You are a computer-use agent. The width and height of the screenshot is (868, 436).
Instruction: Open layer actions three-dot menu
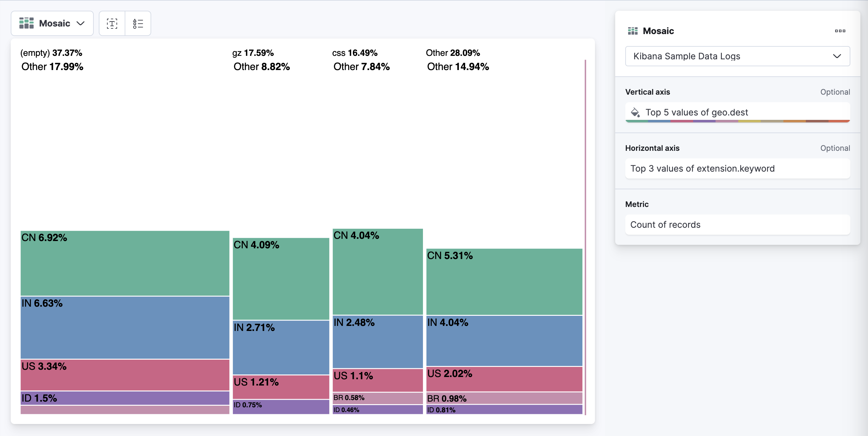click(x=840, y=31)
